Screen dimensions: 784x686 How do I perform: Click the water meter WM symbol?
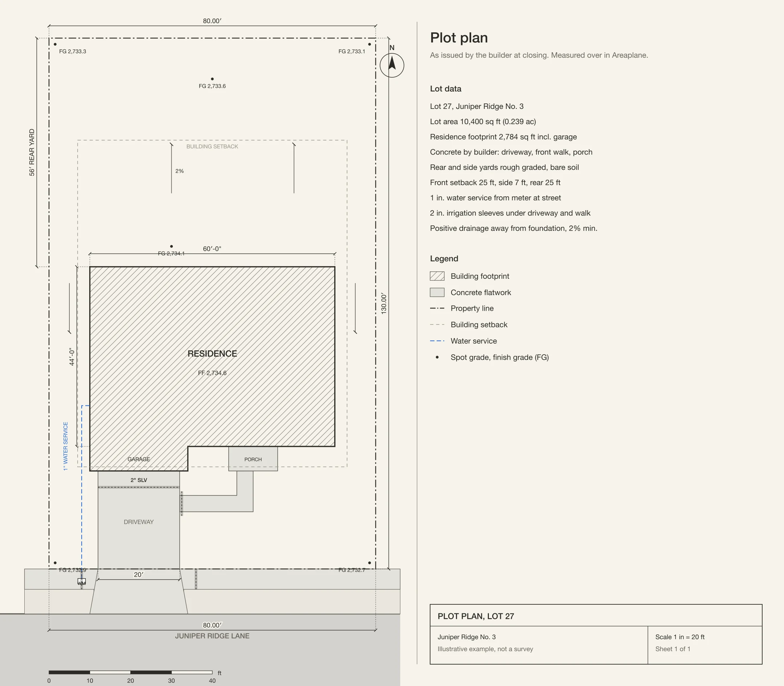point(82,582)
